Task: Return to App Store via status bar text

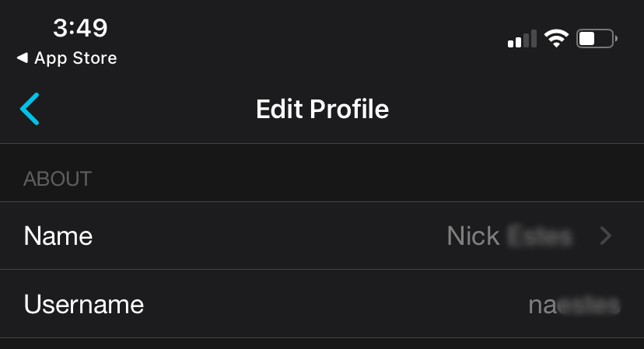Action: pos(75,58)
